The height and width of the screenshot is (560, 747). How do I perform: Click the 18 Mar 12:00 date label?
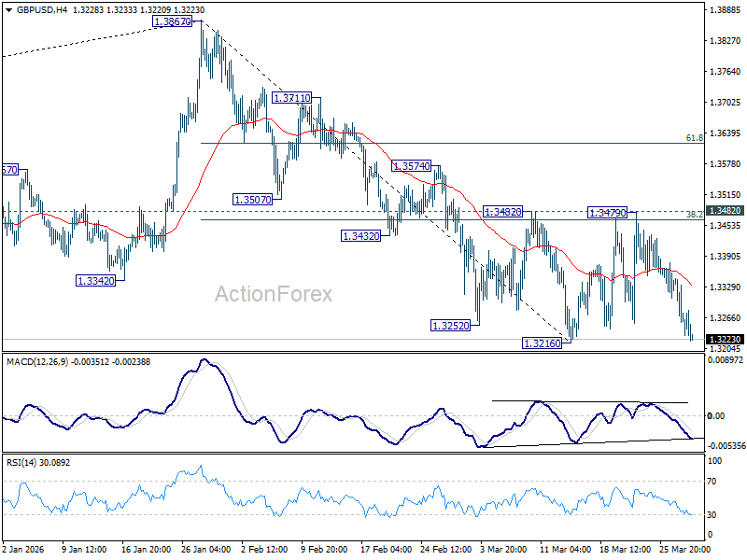(625, 550)
